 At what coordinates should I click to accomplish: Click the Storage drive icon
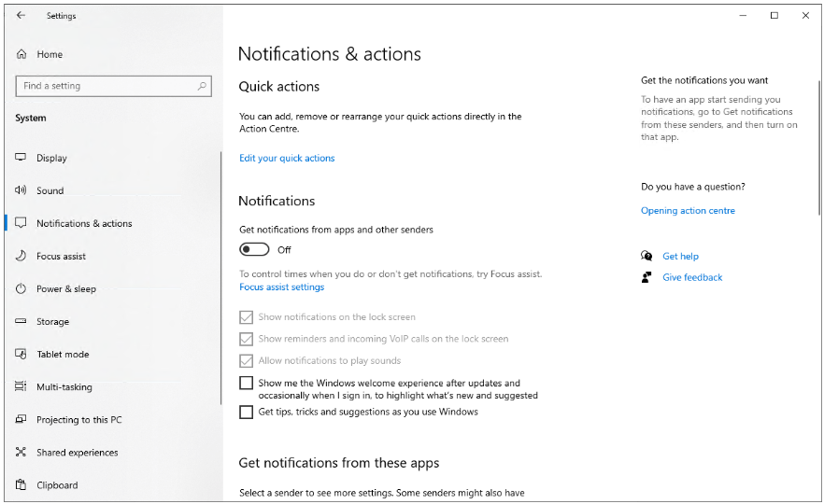(x=21, y=321)
